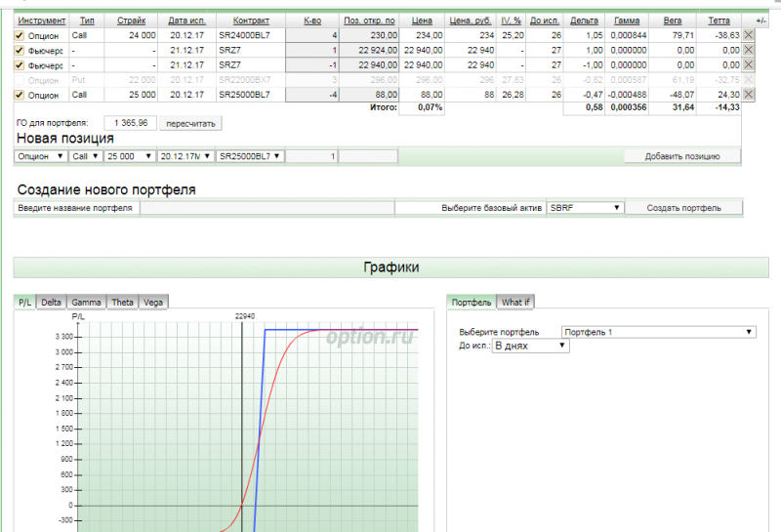Image resolution: width=781 pixels, height=532 pixels.
Task: Open the strike dropdown showing 25 000
Action: pos(130,155)
